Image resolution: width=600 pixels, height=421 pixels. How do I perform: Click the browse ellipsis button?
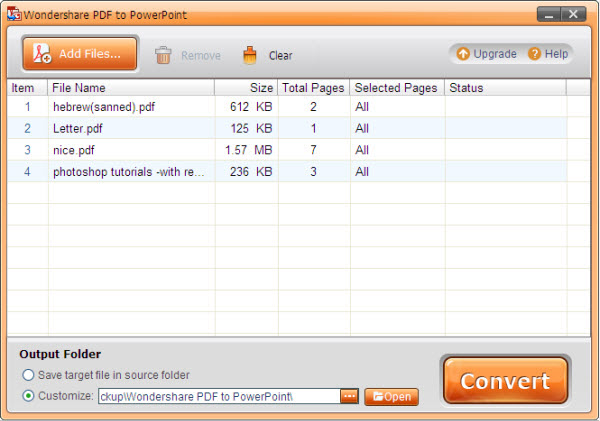349,396
